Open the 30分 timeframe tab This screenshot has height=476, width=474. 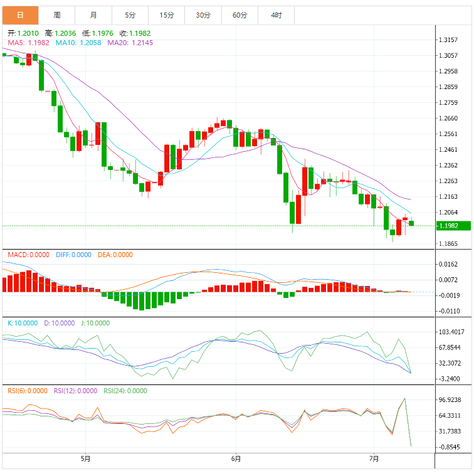pos(203,15)
